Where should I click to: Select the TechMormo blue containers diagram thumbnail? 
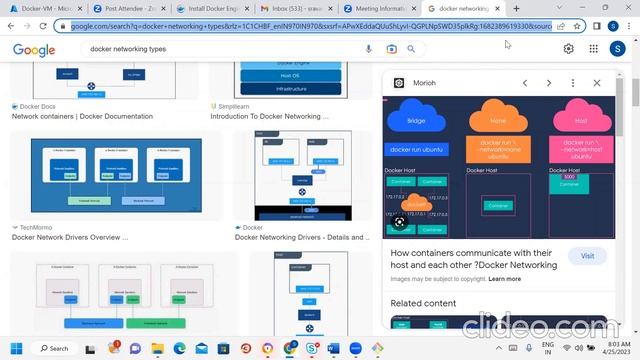[116, 176]
